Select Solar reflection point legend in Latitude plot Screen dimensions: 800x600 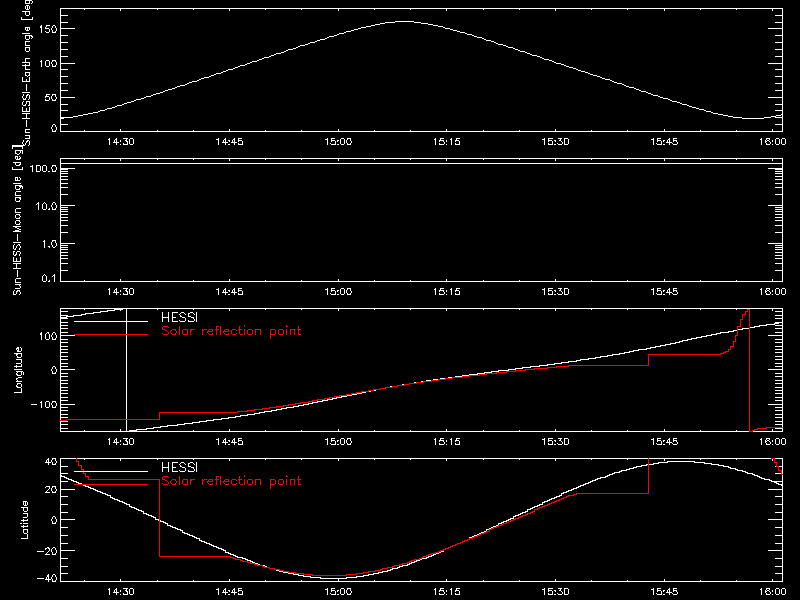pos(231,481)
